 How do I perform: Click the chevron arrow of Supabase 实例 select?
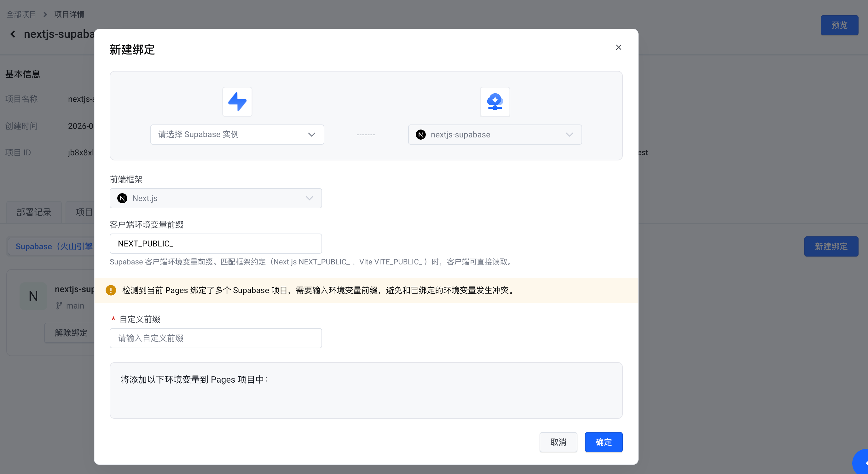tap(312, 135)
